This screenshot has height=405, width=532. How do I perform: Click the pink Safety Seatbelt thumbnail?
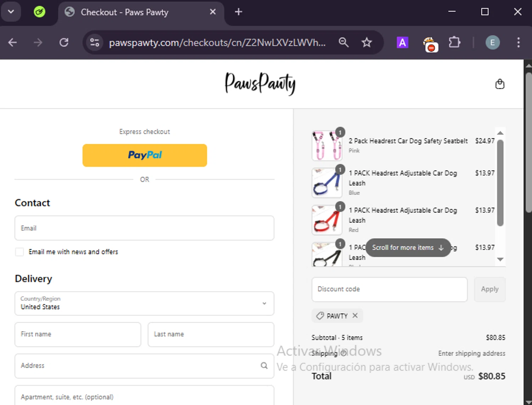click(x=327, y=146)
